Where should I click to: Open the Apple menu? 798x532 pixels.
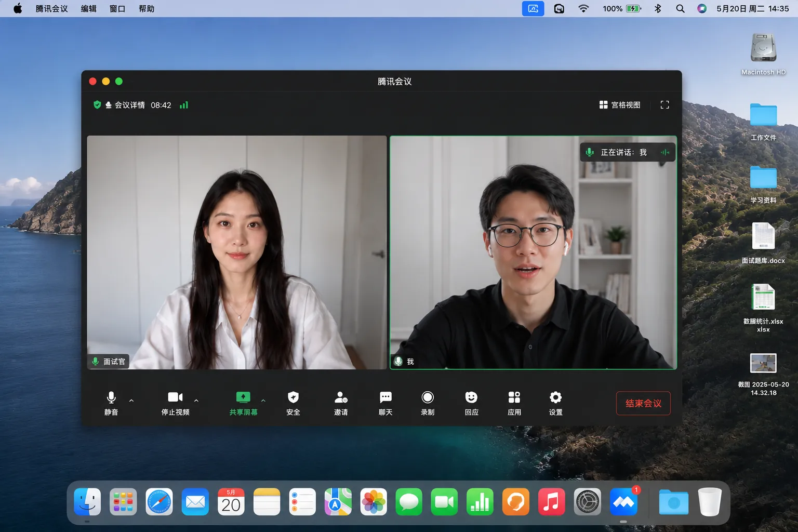coord(18,8)
